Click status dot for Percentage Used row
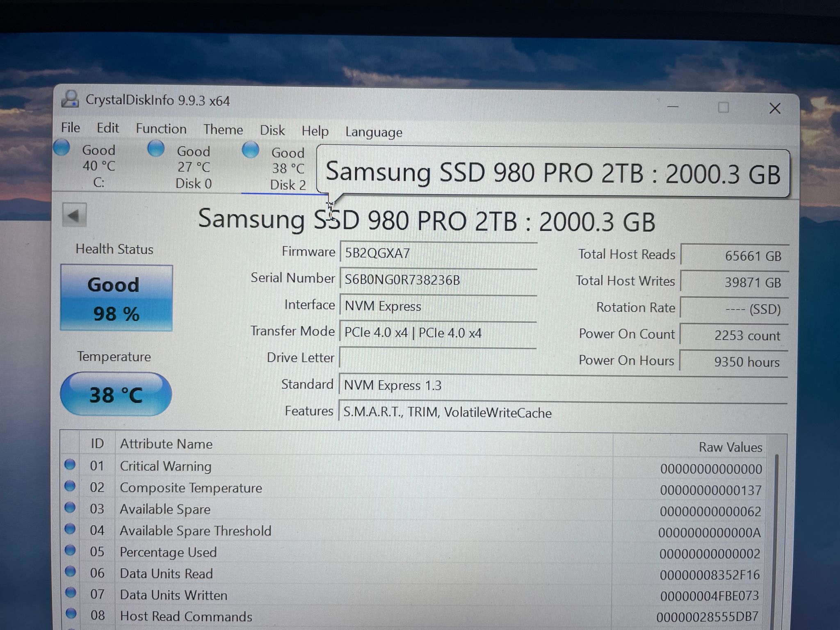The width and height of the screenshot is (840, 630). pyautogui.click(x=71, y=550)
